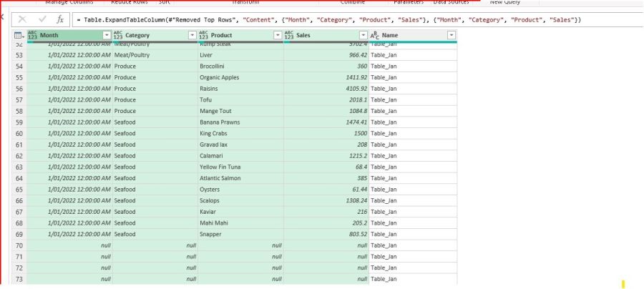Screen dimensions: 644x289
Task: Select row number 53
Action: 19,55
